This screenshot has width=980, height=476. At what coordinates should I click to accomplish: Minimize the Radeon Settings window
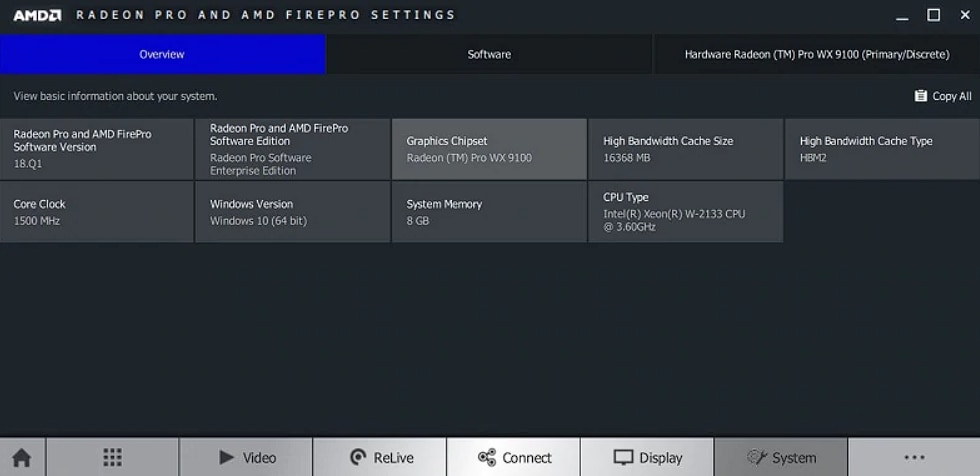(x=902, y=16)
